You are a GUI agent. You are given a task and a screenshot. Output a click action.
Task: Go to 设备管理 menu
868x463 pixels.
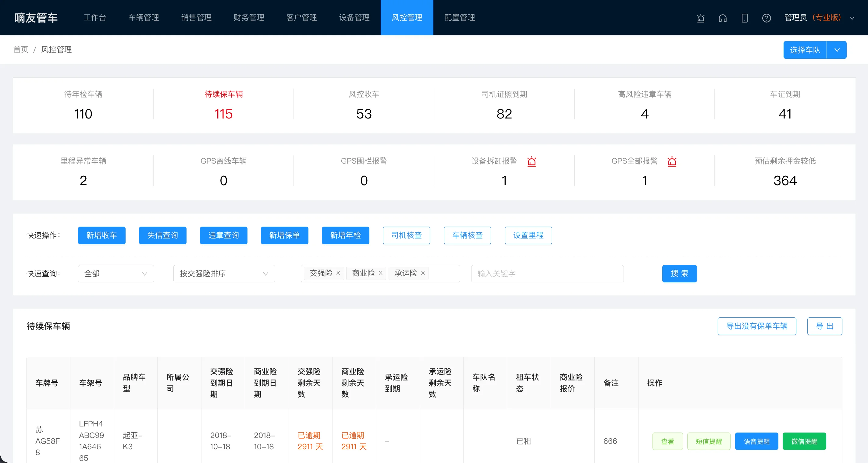[x=354, y=17]
